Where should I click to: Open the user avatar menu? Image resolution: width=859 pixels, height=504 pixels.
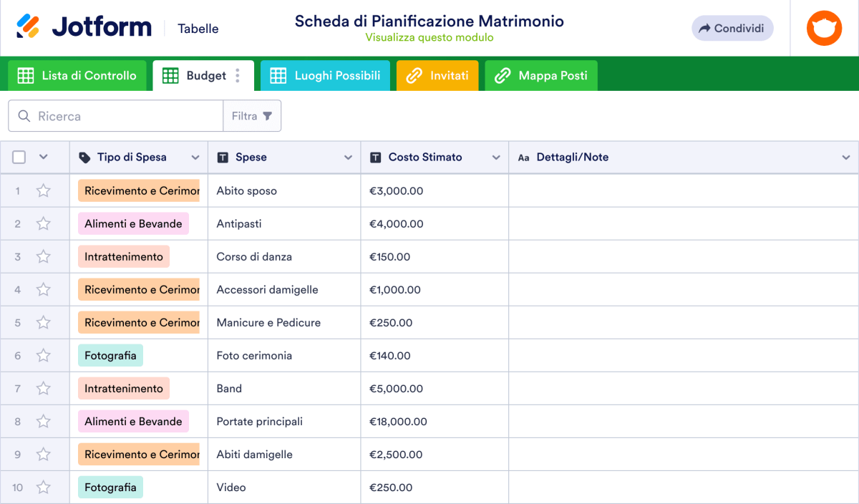coord(824,29)
